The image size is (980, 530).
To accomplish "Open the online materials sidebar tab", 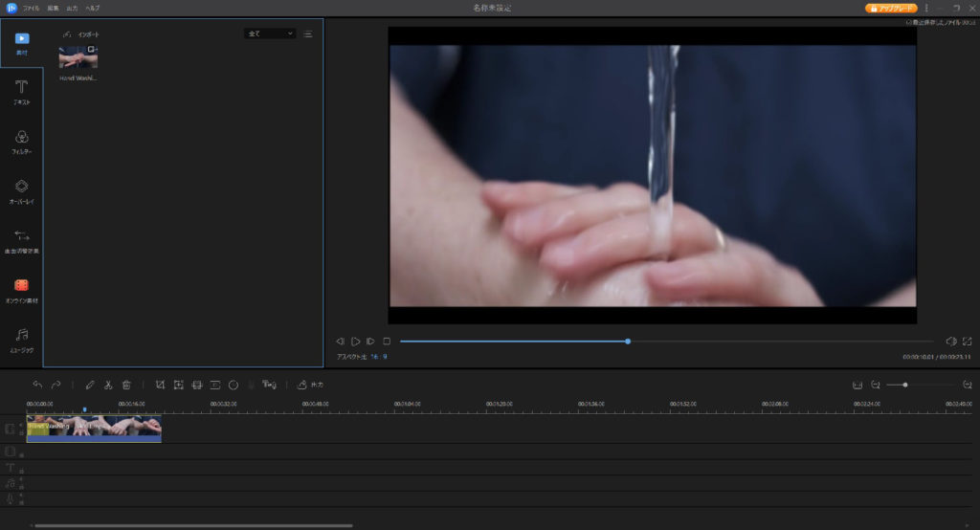I will (22, 291).
